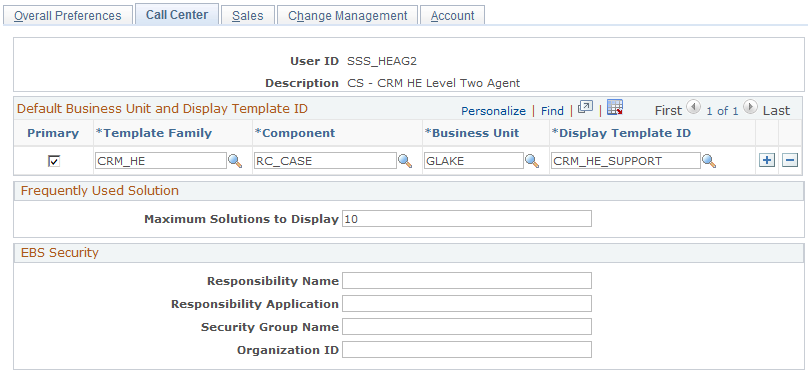The width and height of the screenshot is (808, 373).
Task: Select the Call Center tab
Action: point(177,14)
